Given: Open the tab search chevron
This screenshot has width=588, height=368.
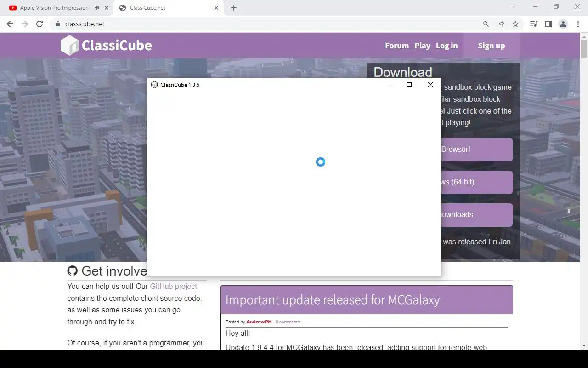Looking at the screenshot, I should coord(514,6).
